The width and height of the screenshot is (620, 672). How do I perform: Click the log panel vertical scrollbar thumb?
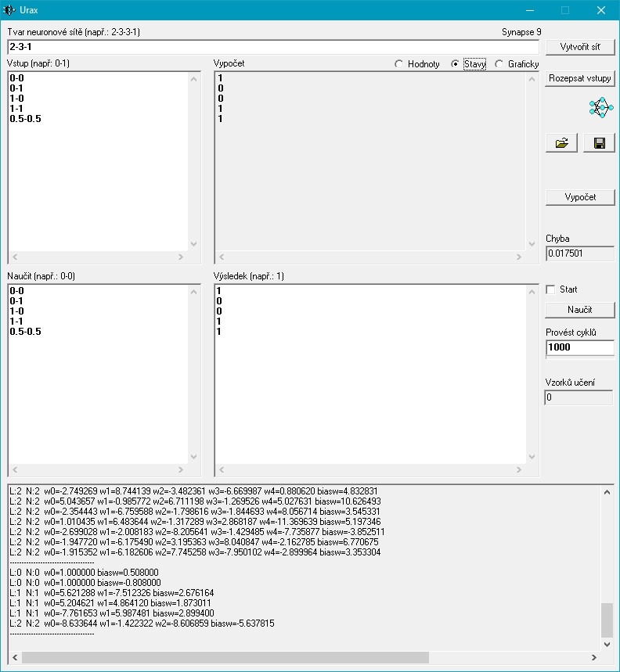pos(607,620)
